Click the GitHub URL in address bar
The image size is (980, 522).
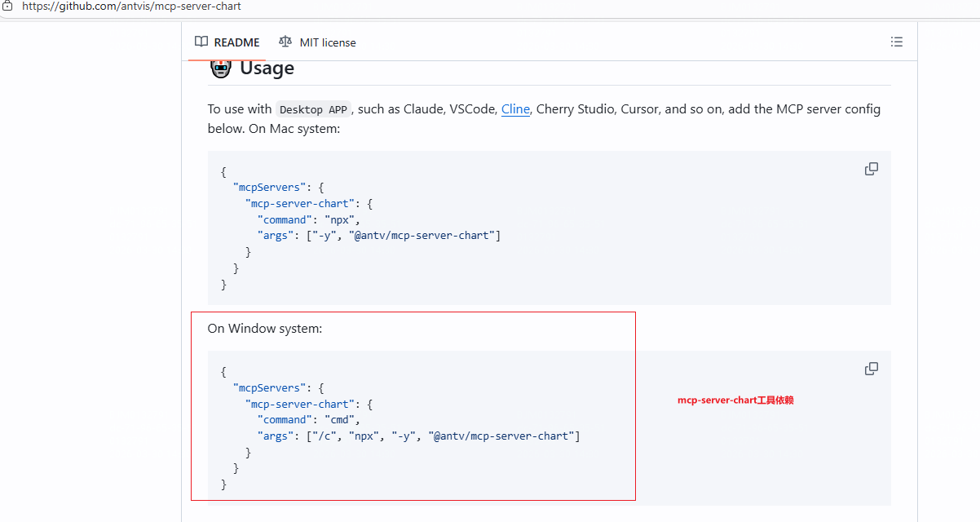[x=131, y=6]
